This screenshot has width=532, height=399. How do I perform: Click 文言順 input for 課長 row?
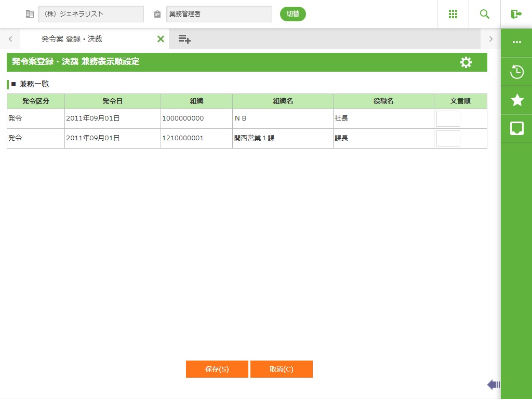tap(448, 138)
